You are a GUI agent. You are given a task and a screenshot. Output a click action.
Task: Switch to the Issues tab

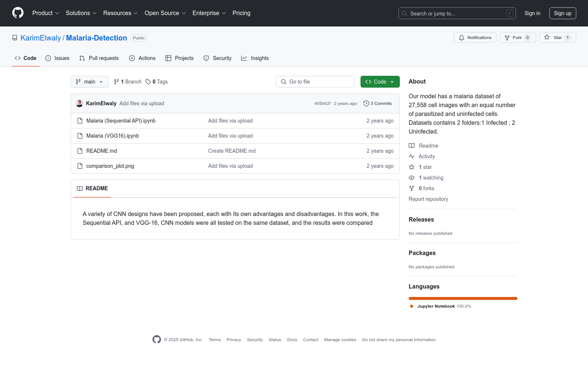57,58
